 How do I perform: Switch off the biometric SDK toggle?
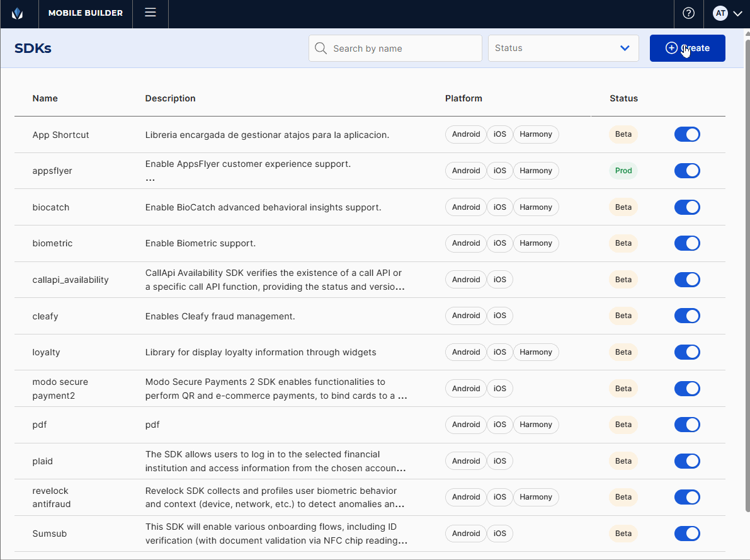(x=686, y=243)
